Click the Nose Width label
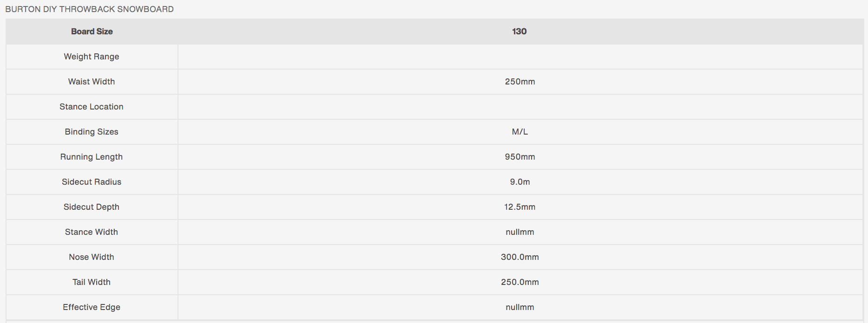Viewport: 868px width, 323px height. click(x=92, y=257)
